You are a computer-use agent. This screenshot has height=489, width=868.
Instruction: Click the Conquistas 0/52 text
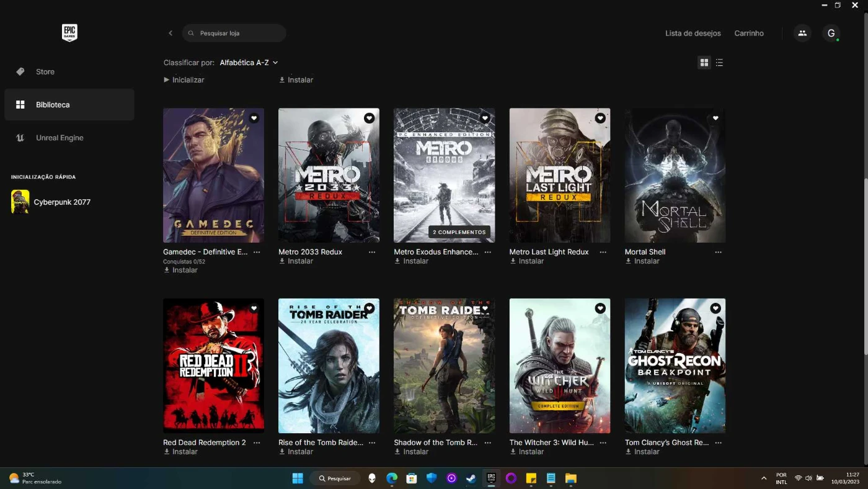click(x=184, y=261)
